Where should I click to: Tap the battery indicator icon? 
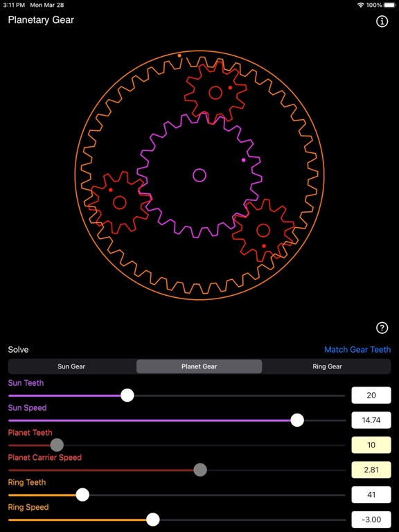(x=390, y=5)
